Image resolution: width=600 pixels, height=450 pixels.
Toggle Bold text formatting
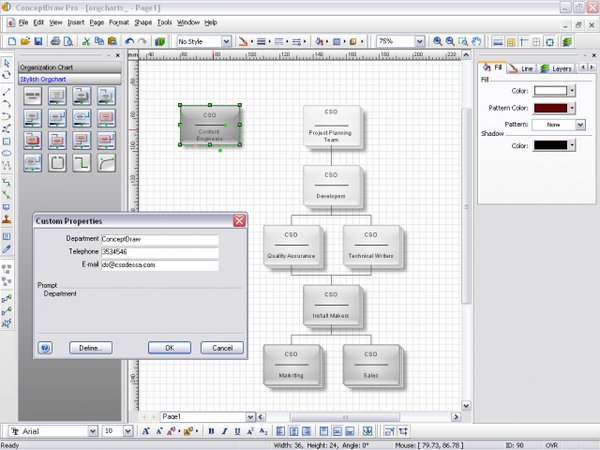(x=211, y=431)
